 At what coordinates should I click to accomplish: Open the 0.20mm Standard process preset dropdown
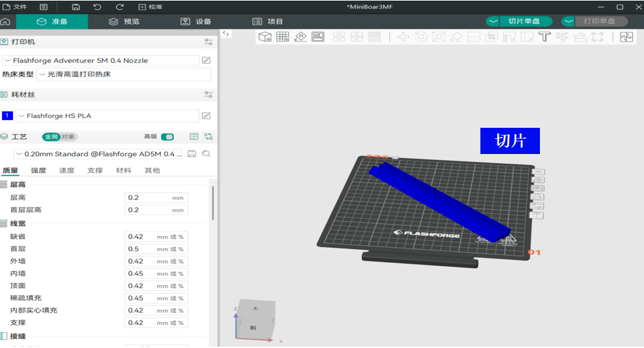point(98,154)
